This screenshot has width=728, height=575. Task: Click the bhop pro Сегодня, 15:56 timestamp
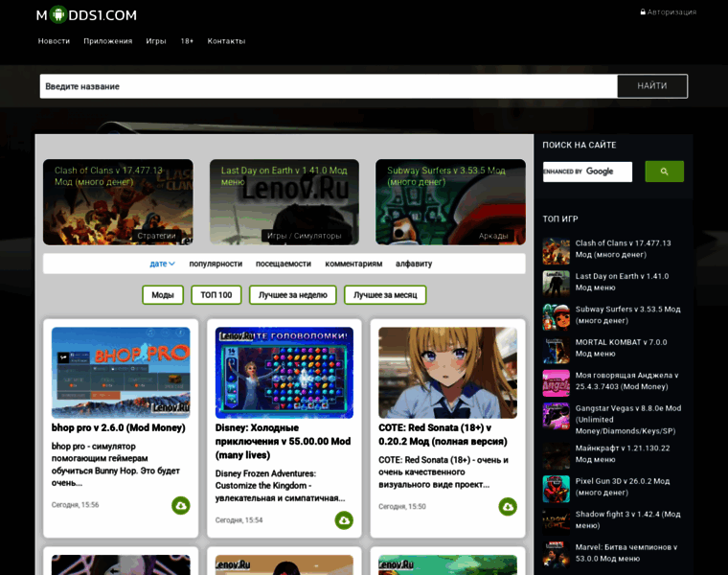[x=76, y=505]
